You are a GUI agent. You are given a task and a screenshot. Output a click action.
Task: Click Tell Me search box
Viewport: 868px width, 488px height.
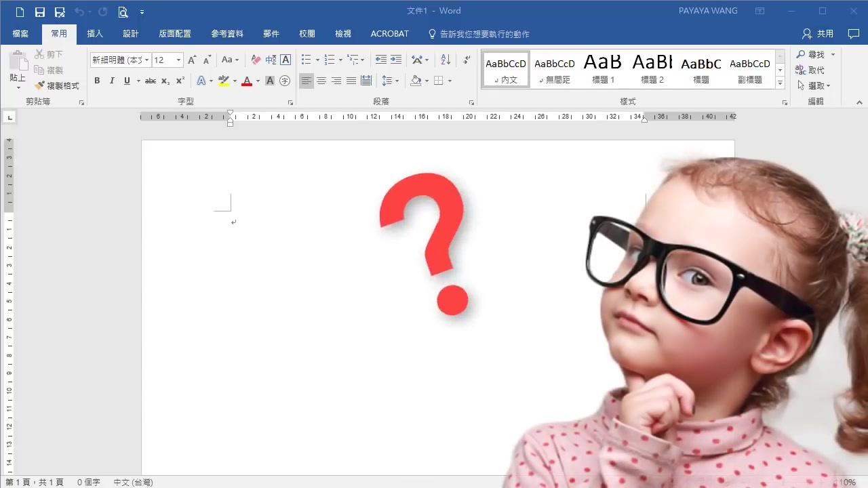click(x=479, y=33)
